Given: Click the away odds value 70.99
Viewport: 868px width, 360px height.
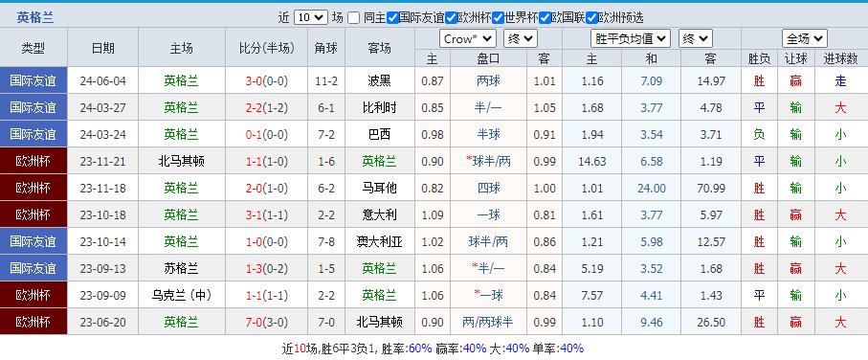Looking at the screenshot, I should click(711, 189).
